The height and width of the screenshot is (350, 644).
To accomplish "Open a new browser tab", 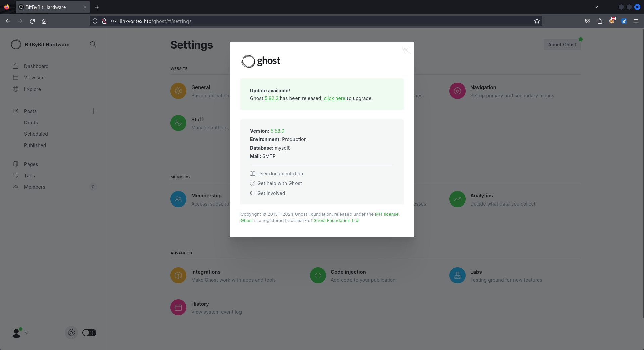I will [x=97, y=7].
